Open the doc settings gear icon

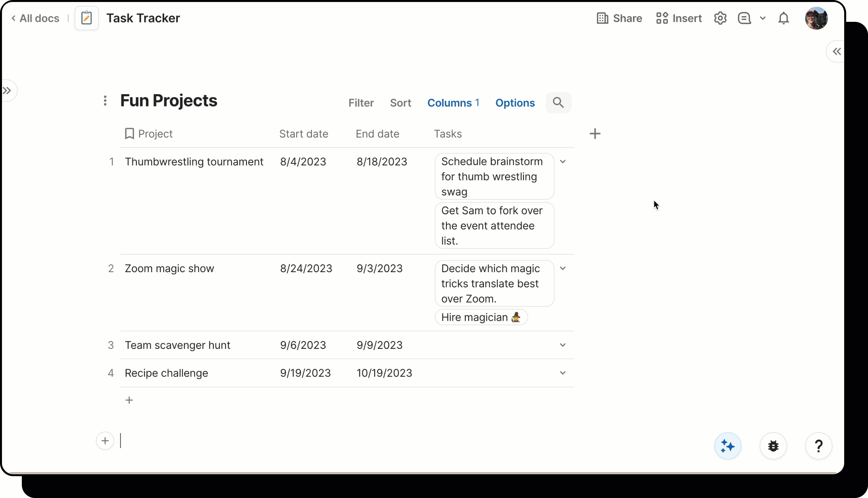pyautogui.click(x=720, y=18)
